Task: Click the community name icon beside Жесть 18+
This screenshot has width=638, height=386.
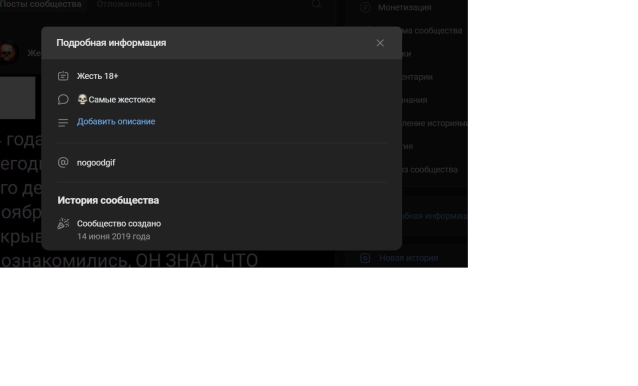Action: click(x=63, y=76)
